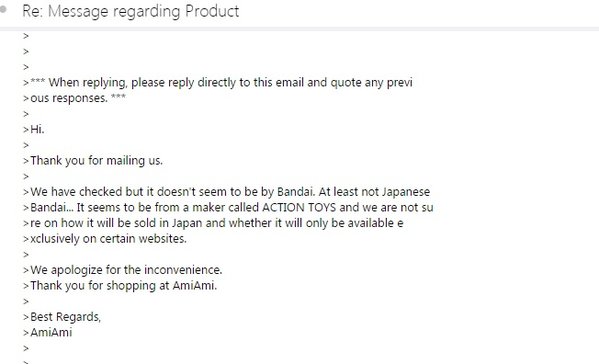599x364 pixels.
Task: Click the 'AmiAmi' signature on the last line
Action: point(51,333)
